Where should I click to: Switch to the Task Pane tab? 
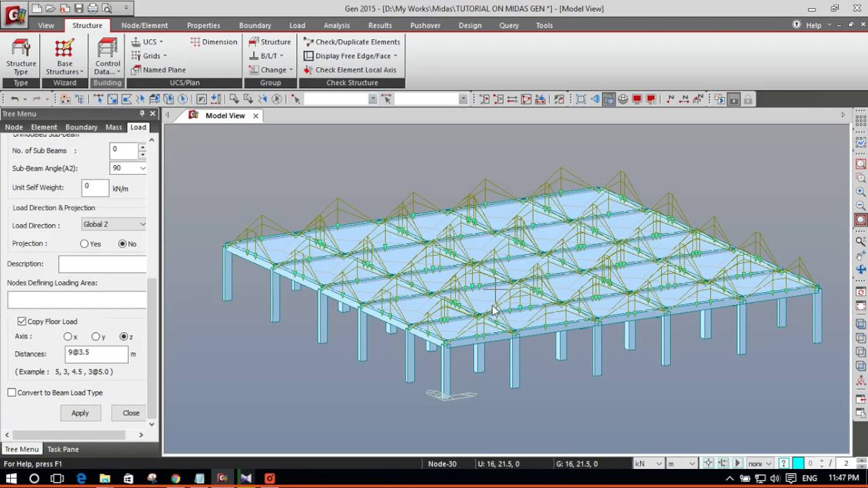63,449
